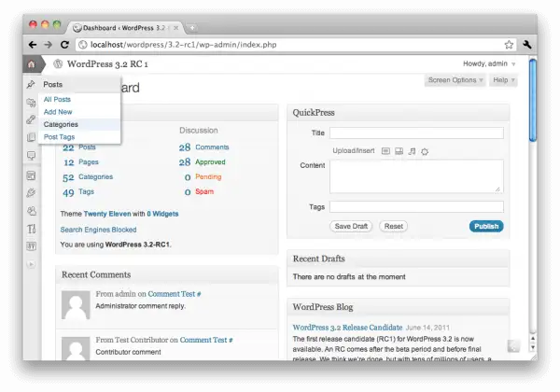Open the Plugins plug icon
Image resolution: width=560 pixels, height=392 pixels.
pos(31,193)
